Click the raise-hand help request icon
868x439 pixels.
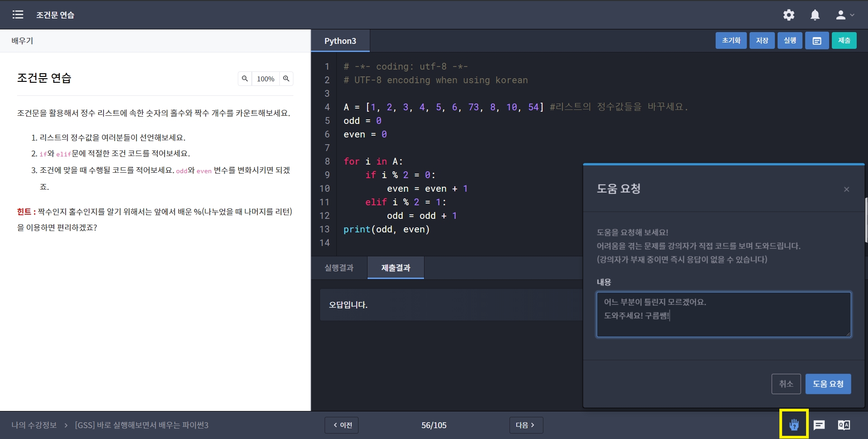(794, 425)
